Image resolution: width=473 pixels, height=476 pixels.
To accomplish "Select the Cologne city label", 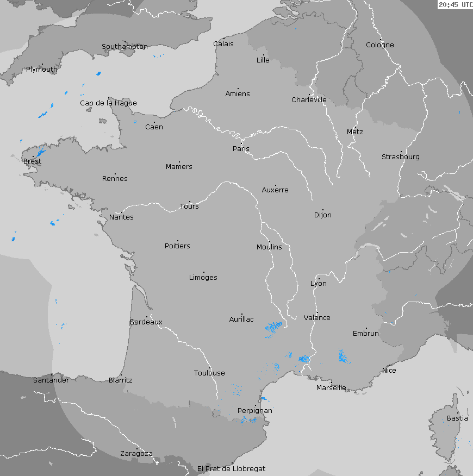I will coord(379,45).
